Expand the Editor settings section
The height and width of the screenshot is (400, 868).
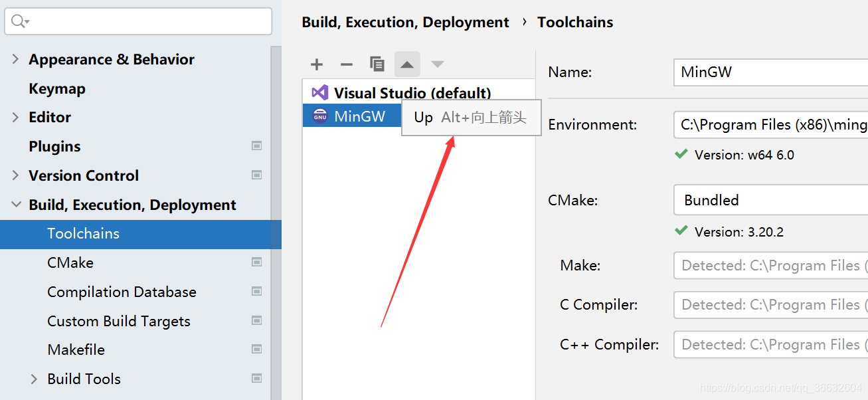15,117
